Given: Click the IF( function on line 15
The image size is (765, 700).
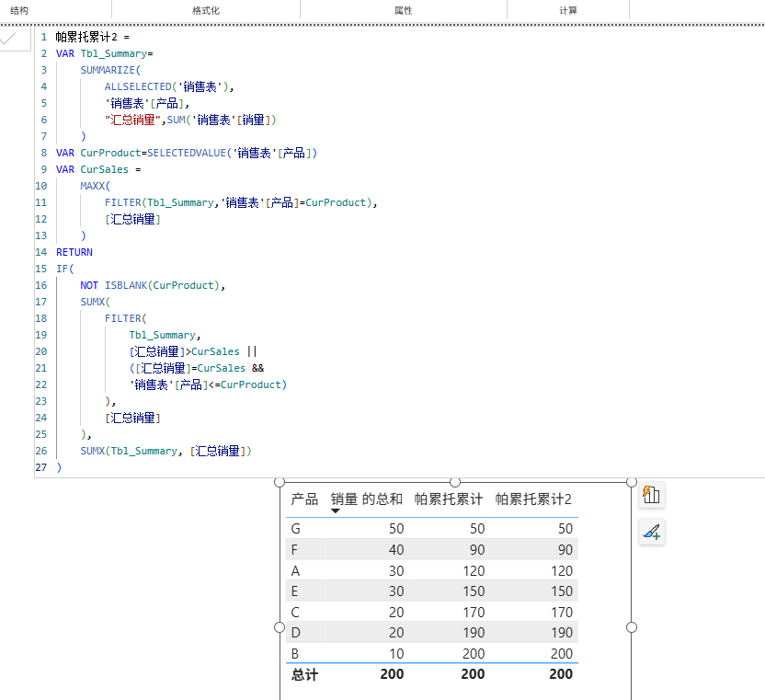Looking at the screenshot, I should click(64, 269).
